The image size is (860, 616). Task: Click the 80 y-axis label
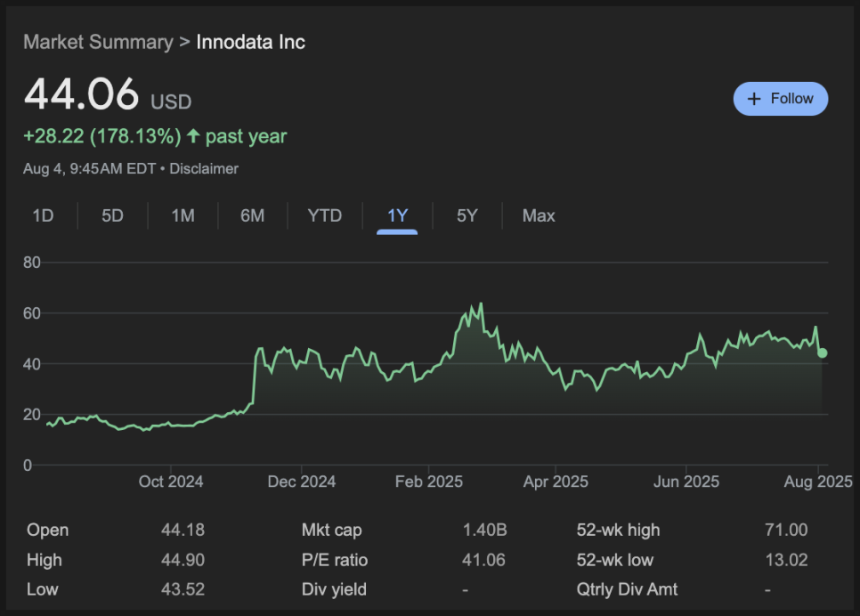(x=32, y=263)
